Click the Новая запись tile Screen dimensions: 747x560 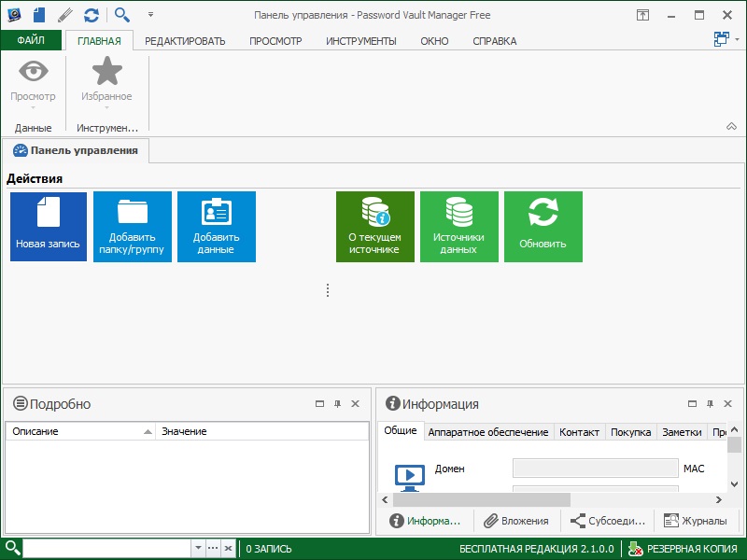(49, 227)
